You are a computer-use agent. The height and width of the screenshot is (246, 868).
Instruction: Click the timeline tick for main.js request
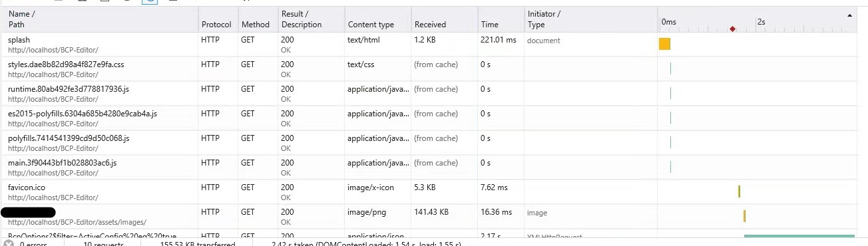[x=670, y=167]
